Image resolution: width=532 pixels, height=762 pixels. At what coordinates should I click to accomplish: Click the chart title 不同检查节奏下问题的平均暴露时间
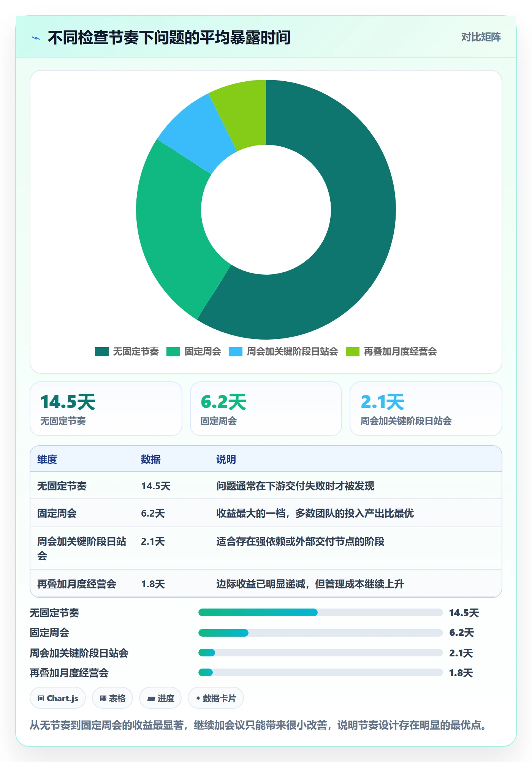point(169,38)
